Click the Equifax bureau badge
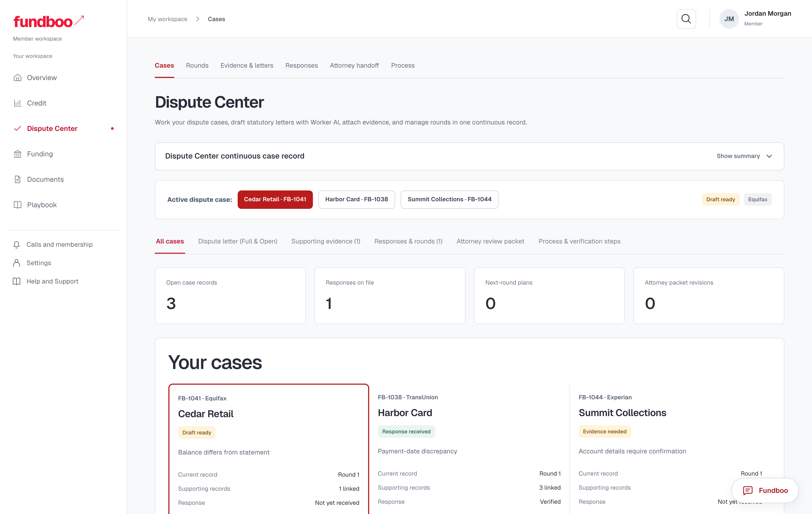Screen dimensions: 812x514 (x=757, y=200)
